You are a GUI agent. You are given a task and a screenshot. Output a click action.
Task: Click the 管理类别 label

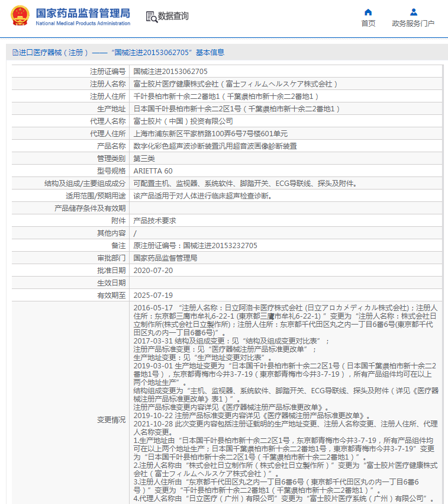pyautogui.click(x=111, y=159)
